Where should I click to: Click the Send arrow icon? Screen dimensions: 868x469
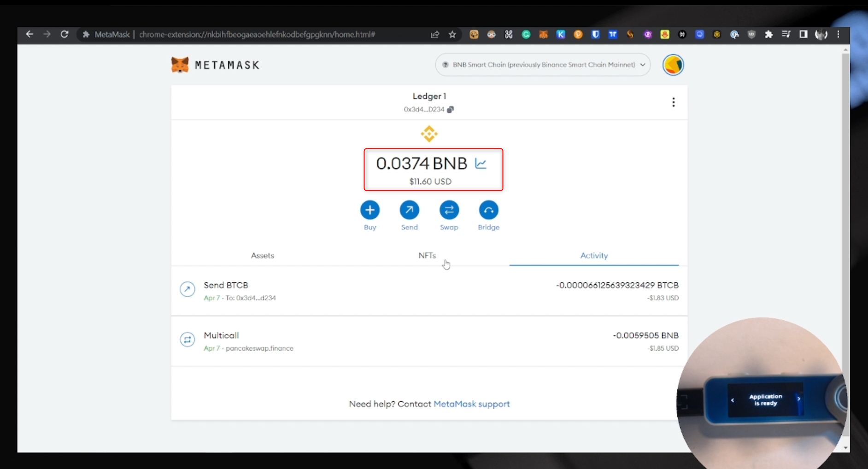(409, 210)
